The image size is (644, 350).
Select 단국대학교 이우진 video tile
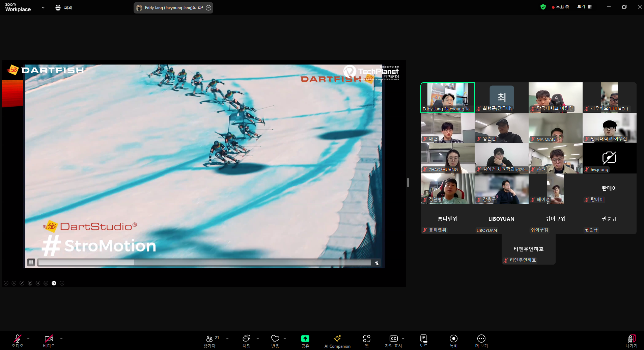610,128
